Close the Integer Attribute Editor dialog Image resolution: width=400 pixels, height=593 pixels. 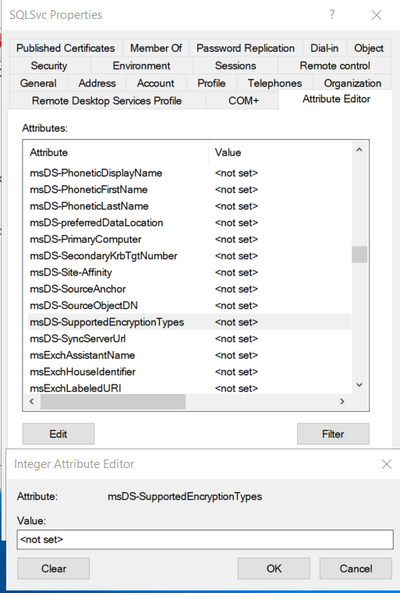386,464
